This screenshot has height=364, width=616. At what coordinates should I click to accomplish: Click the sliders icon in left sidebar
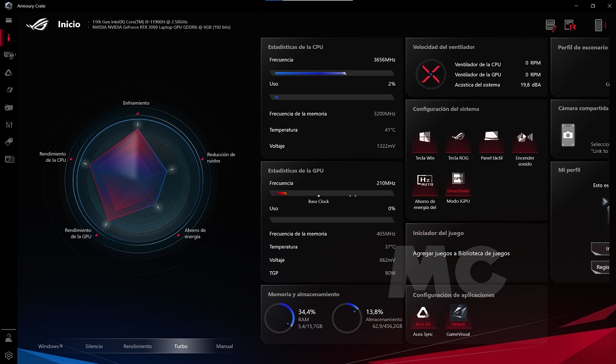pyautogui.click(x=9, y=124)
